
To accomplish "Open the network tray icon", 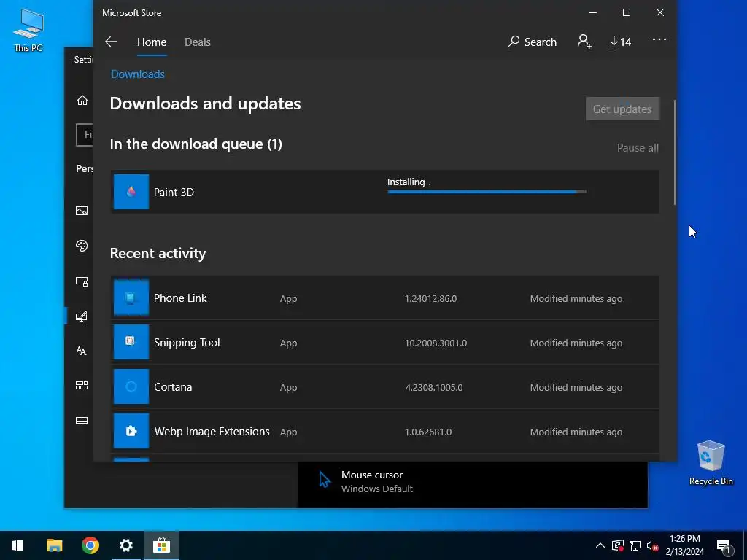I will (635, 545).
